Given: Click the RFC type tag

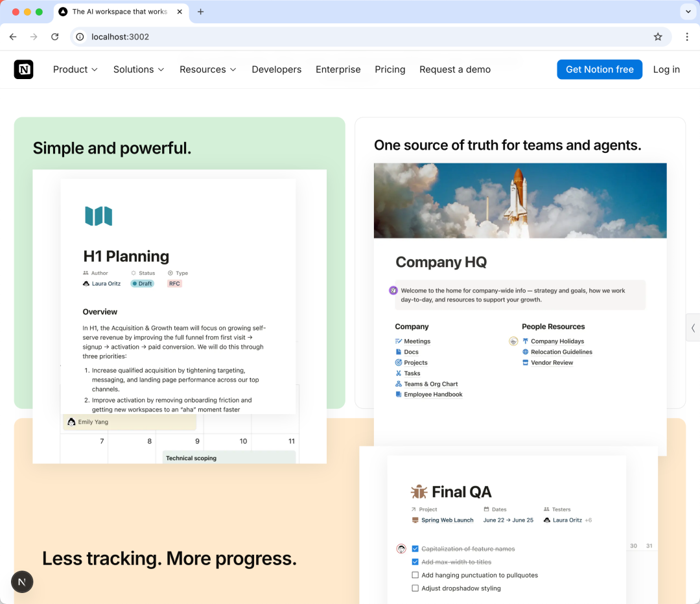Looking at the screenshot, I should (174, 283).
